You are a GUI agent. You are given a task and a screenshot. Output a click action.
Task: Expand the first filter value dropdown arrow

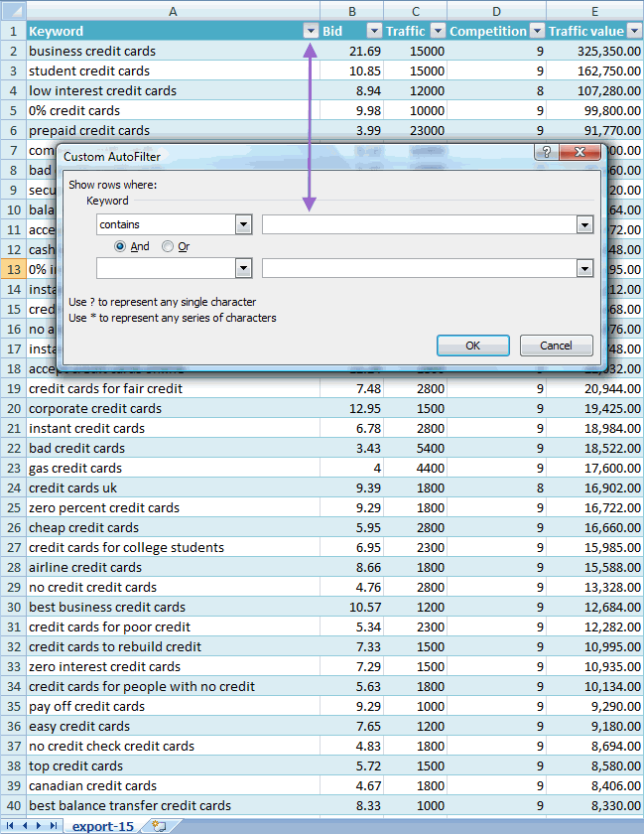pos(584,224)
